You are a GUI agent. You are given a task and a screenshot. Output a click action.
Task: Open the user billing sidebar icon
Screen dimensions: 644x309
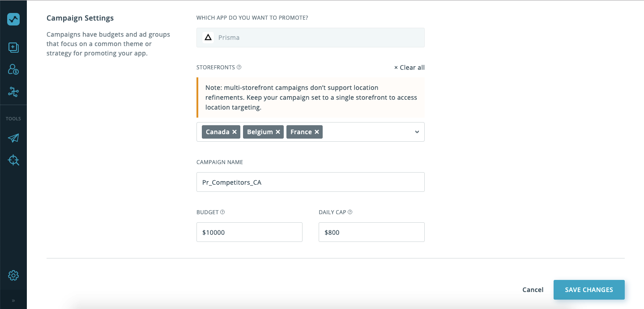point(13,69)
